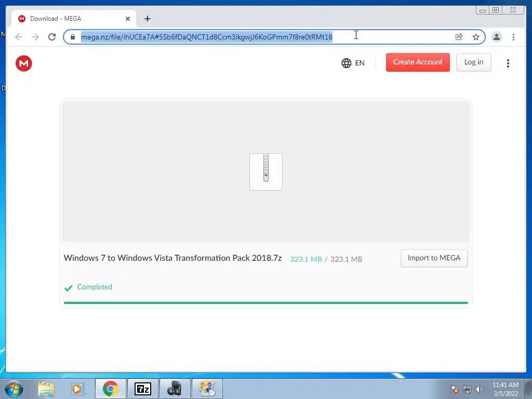The width and height of the screenshot is (532, 399).
Task: Share this page icon in address bar
Action: 459,37
